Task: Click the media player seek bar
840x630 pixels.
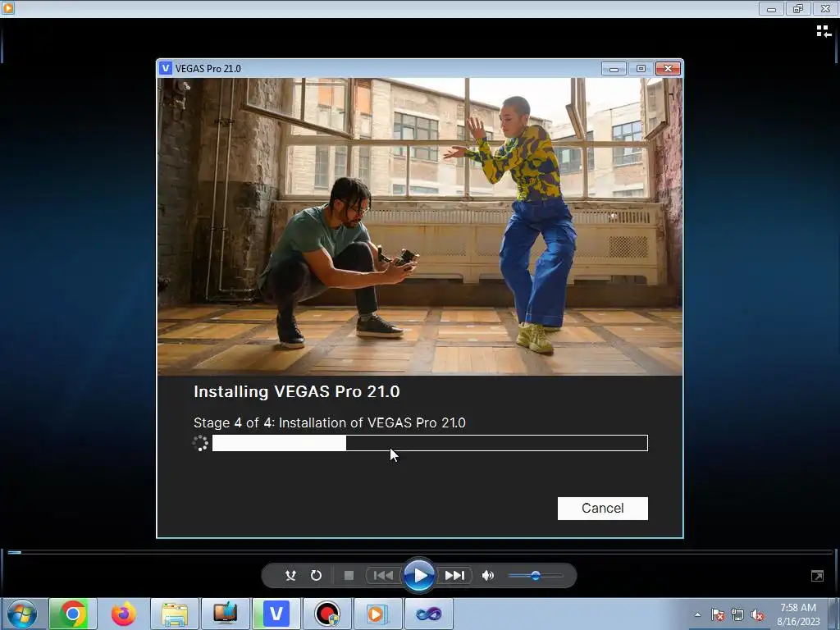Action: [x=420, y=552]
